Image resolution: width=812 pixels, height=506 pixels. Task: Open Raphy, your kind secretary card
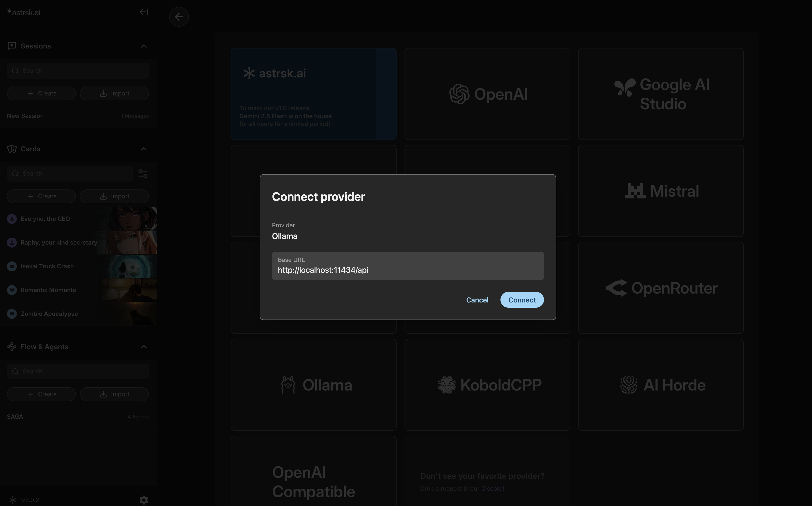click(78, 243)
